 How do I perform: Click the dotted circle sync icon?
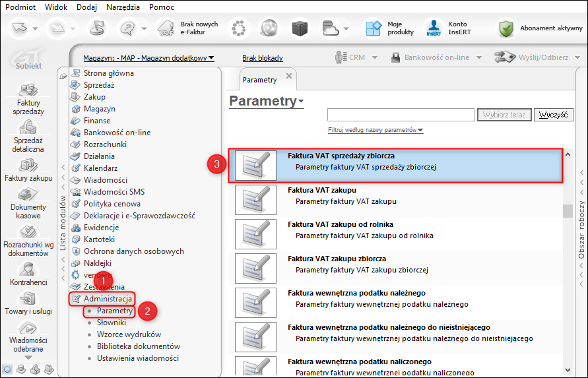(238, 28)
